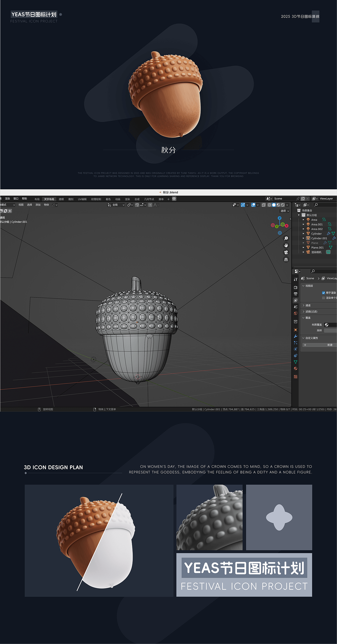Open the Material properties tab icon
337x644 pixels.
[x=295, y=368]
